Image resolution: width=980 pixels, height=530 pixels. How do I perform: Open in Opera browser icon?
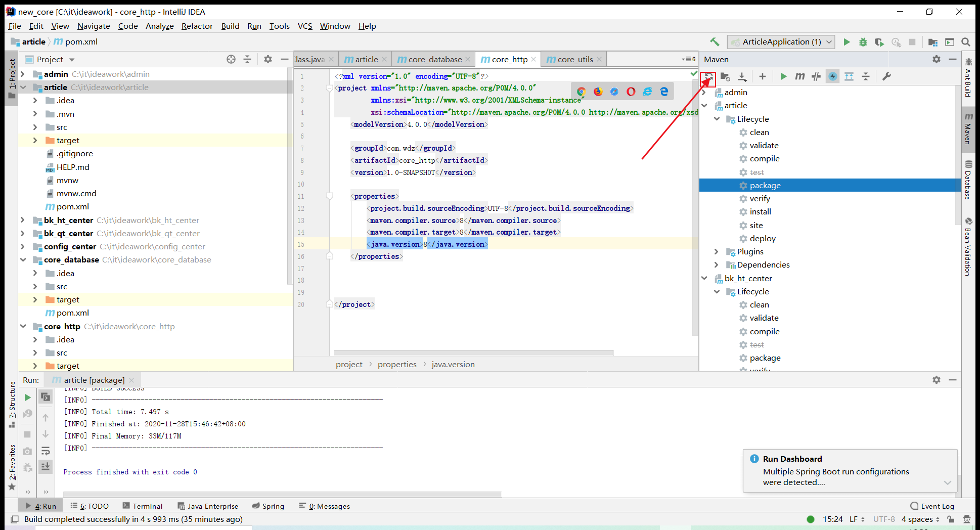tap(631, 92)
